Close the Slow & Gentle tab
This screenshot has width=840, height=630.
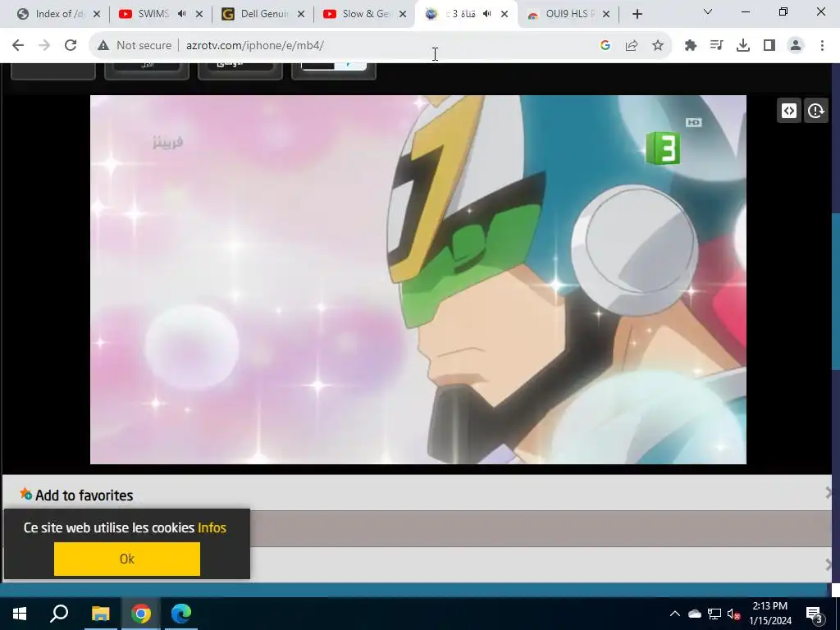click(x=403, y=14)
